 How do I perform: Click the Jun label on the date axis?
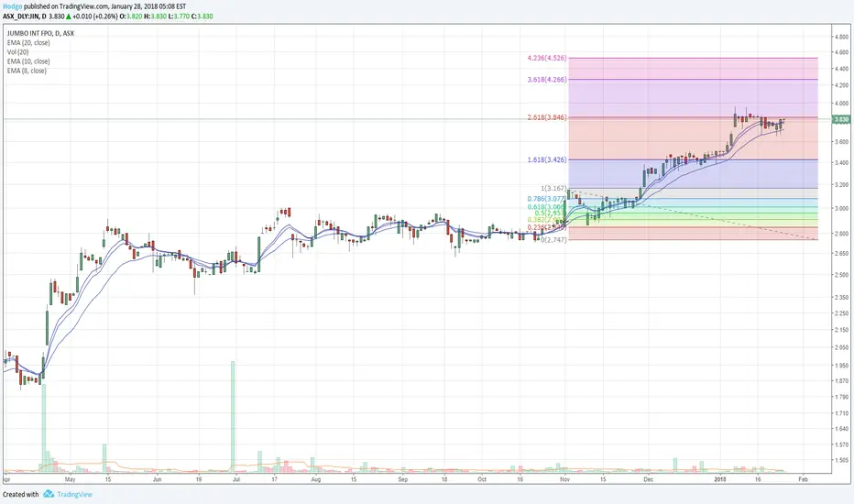pos(158,479)
